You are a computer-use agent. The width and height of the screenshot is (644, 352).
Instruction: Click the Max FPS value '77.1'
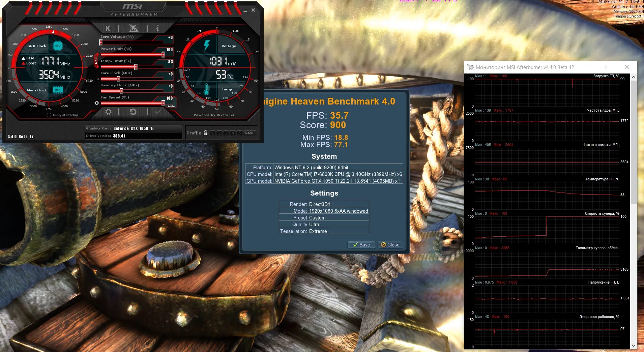341,145
